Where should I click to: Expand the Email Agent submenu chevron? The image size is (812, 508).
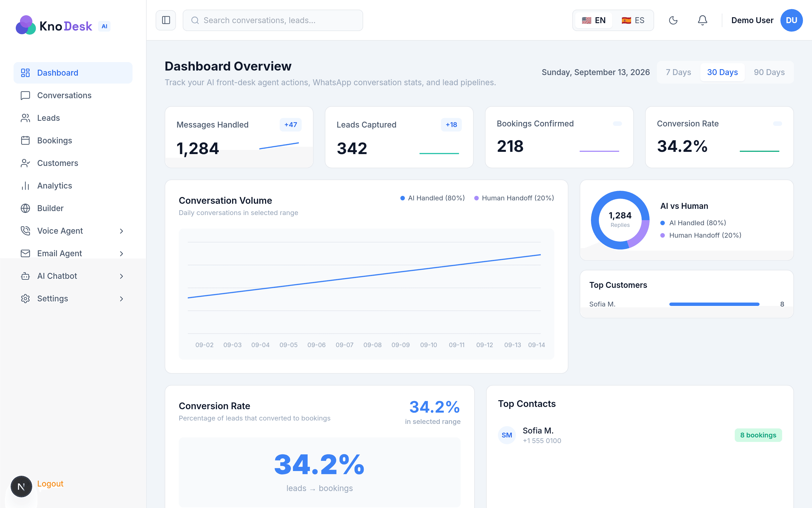(122, 253)
